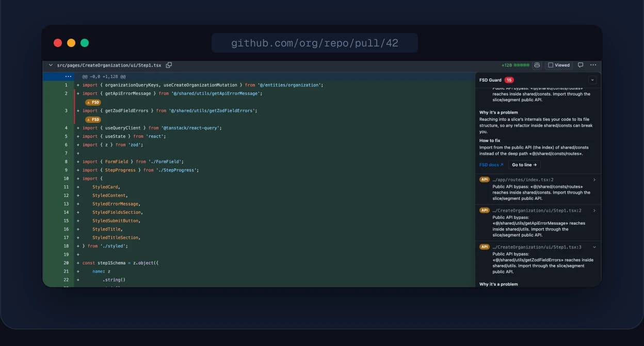Image resolution: width=644 pixels, height=346 pixels.
Task: Click the red 15 issues count badge
Action: tap(509, 80)
